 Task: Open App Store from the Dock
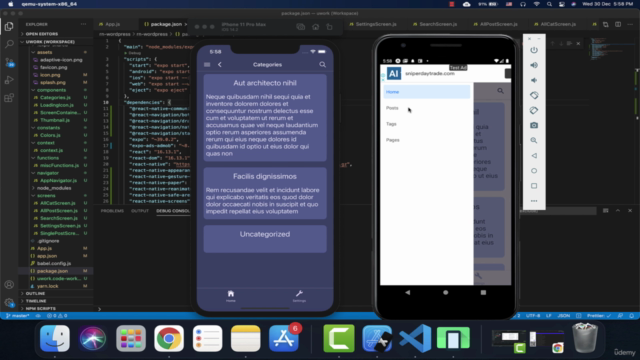(284, 338)
